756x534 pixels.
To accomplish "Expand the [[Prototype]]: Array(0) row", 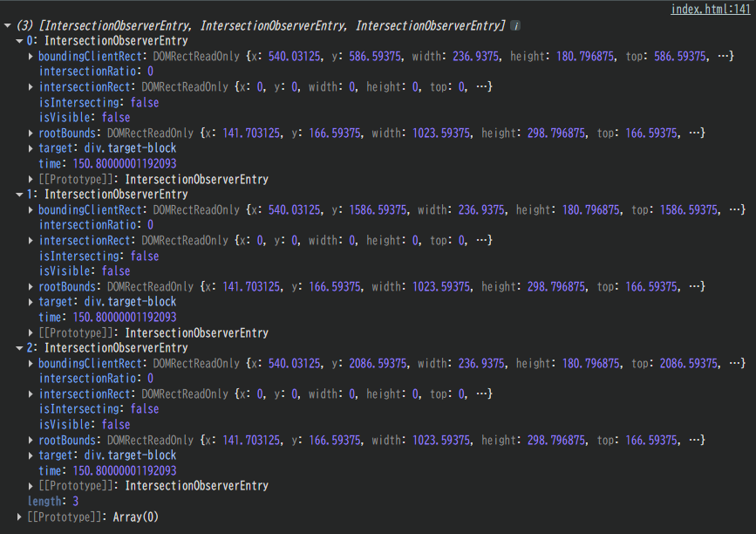I will (x=20, y=517).
